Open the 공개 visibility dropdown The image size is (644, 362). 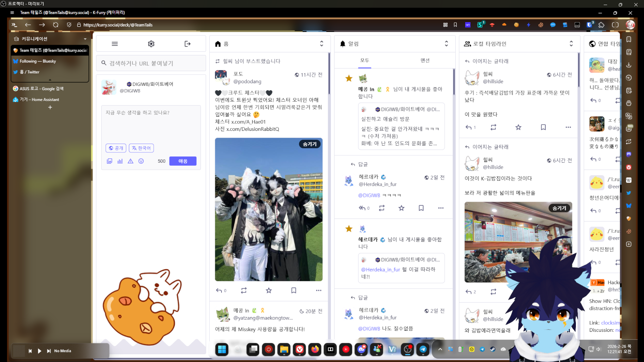[x=116, y=148]
